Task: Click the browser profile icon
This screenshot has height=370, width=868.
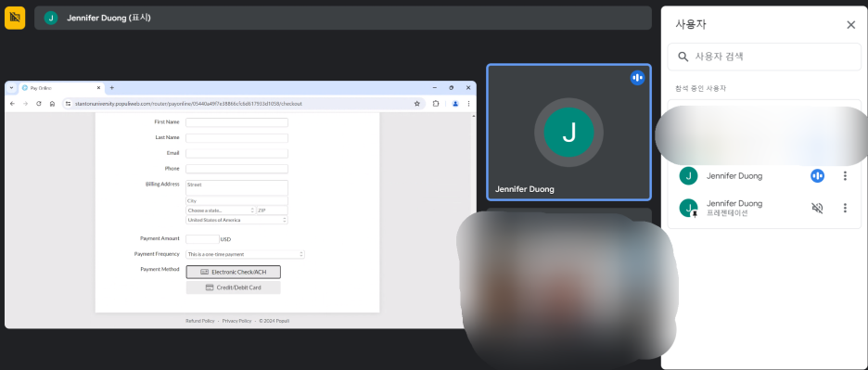Action: tap(455, 104)
